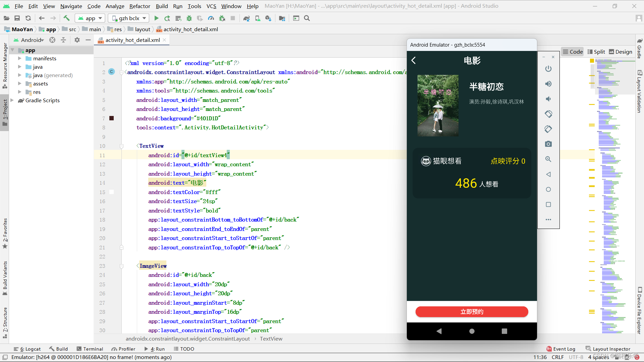Image resolution: width=644 pixels, height=362 pixels.
Task: Switch the editor to Design view
Action: (x=621, y=52)
